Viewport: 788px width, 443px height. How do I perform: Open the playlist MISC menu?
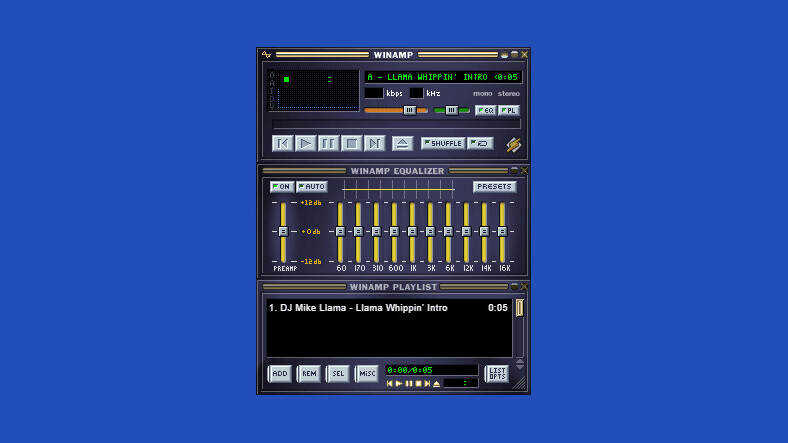367,373
